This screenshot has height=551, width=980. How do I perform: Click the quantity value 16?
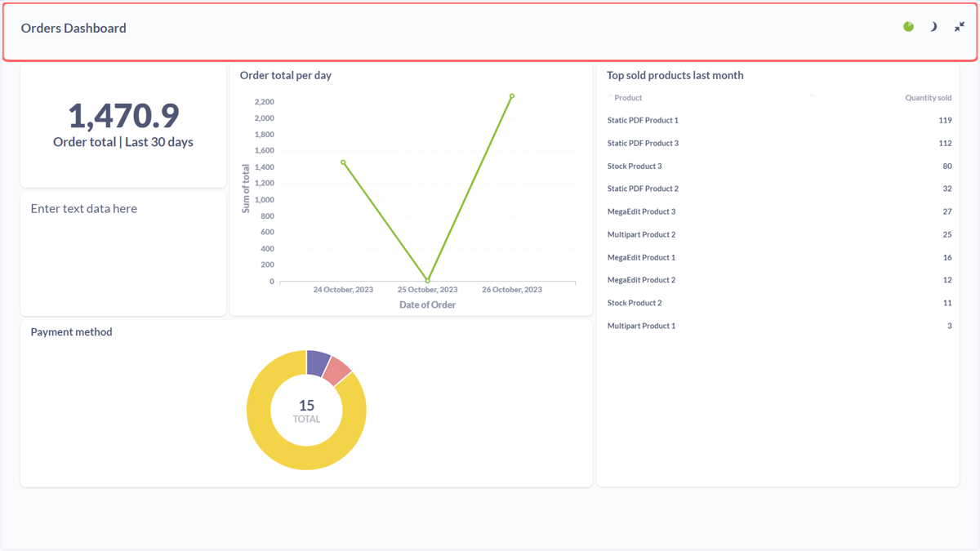click(947, 257)
